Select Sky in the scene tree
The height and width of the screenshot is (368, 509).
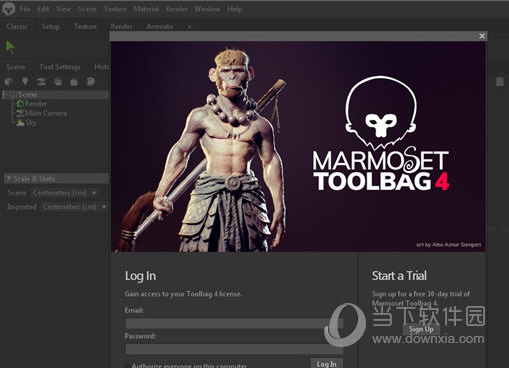tap(31, 123)
